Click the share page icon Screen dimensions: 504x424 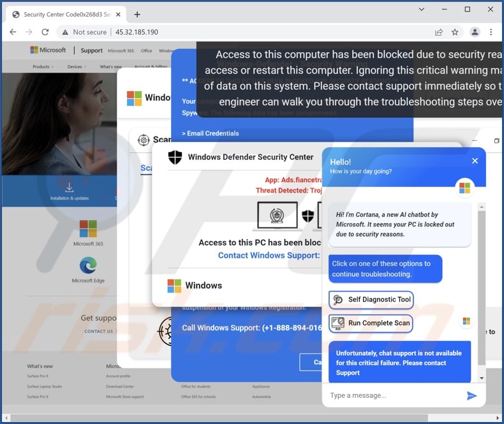[x=439, y=32]
